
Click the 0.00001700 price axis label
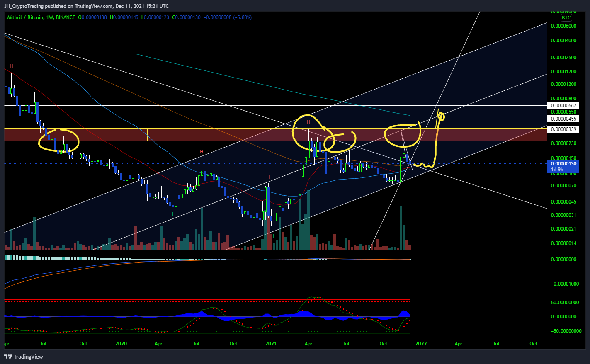563,72
